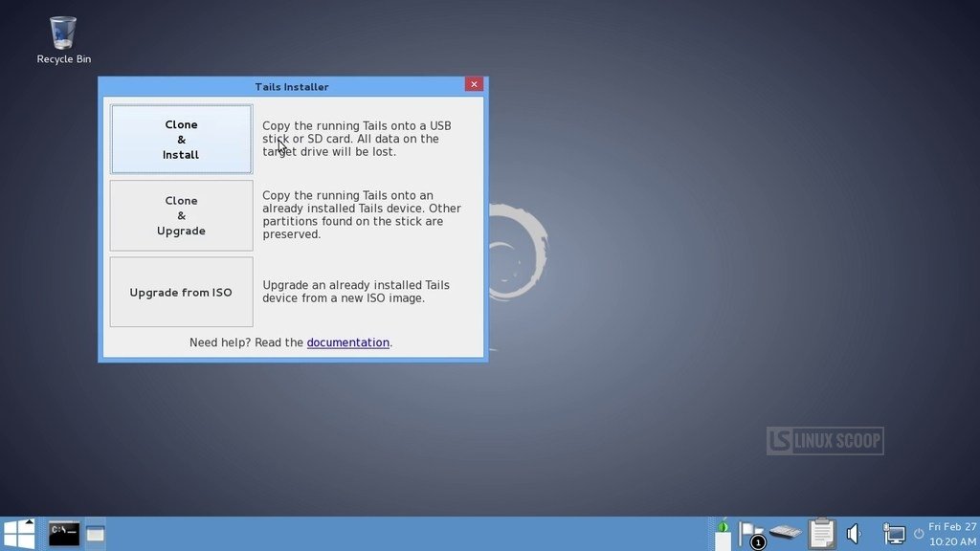The height and width of the screenshot is (551, 980).
Task: Launch the terminal from the taskbar
Action: [64, 534]
